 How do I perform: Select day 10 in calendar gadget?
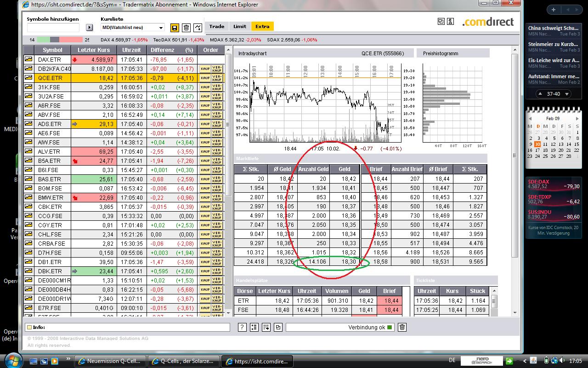point(537,144)
